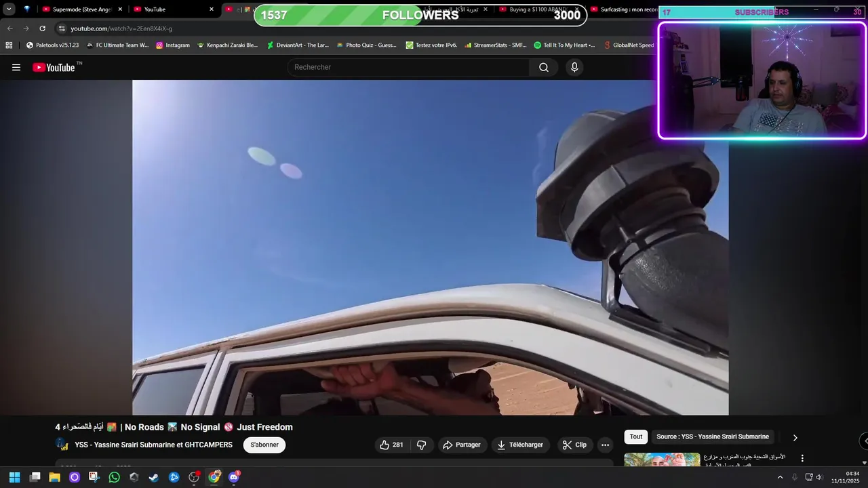Go to the YouTube home logo
868x488 pixels.
[54, 67]
